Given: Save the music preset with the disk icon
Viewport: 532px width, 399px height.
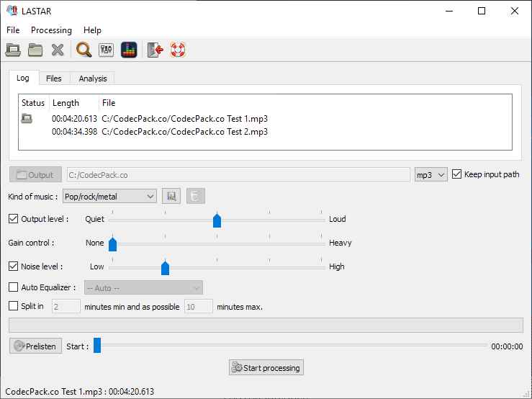Looking at the screenshot, I should pyautogui.click(x=171, y=196).
